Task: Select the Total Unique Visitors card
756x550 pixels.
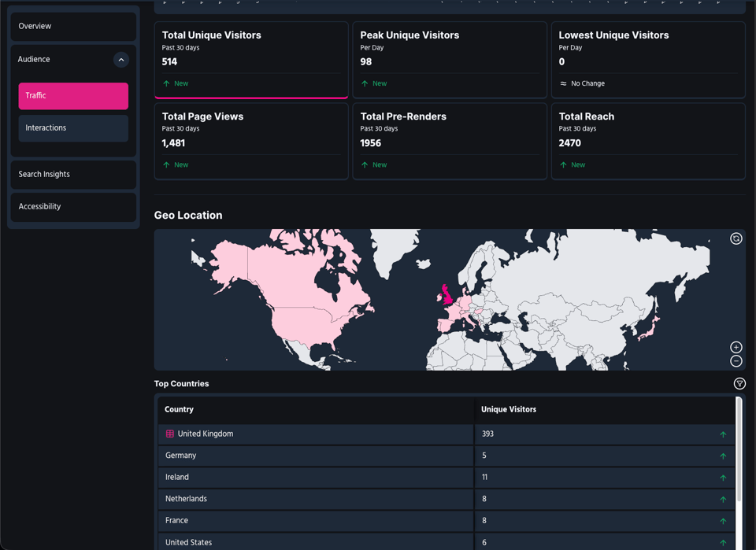Action: tap(251, 60)
